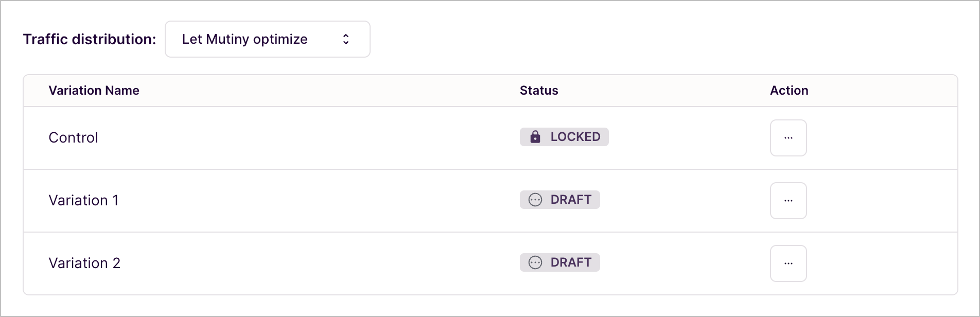Viewport: 980px width, 317px height.
Task: Click the Action column header
Action: [789, 91]
